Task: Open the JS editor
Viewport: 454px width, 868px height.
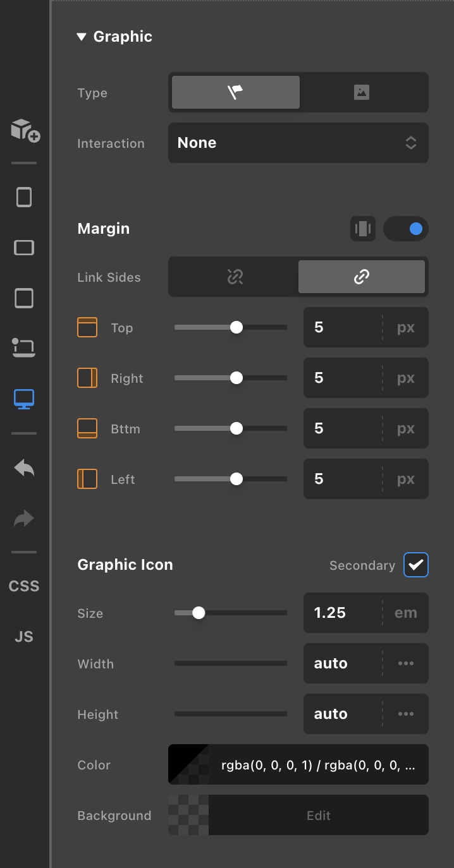Action: pos(24,637)
